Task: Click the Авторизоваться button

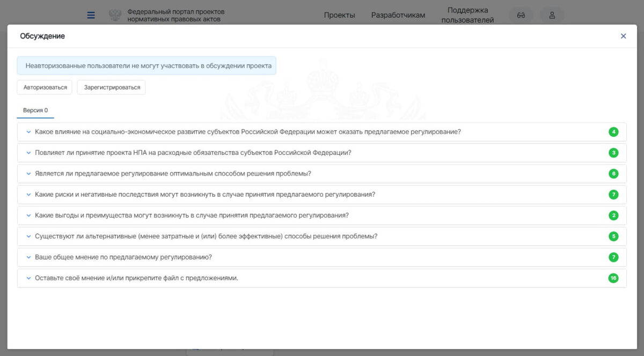Action: (45, 87)
